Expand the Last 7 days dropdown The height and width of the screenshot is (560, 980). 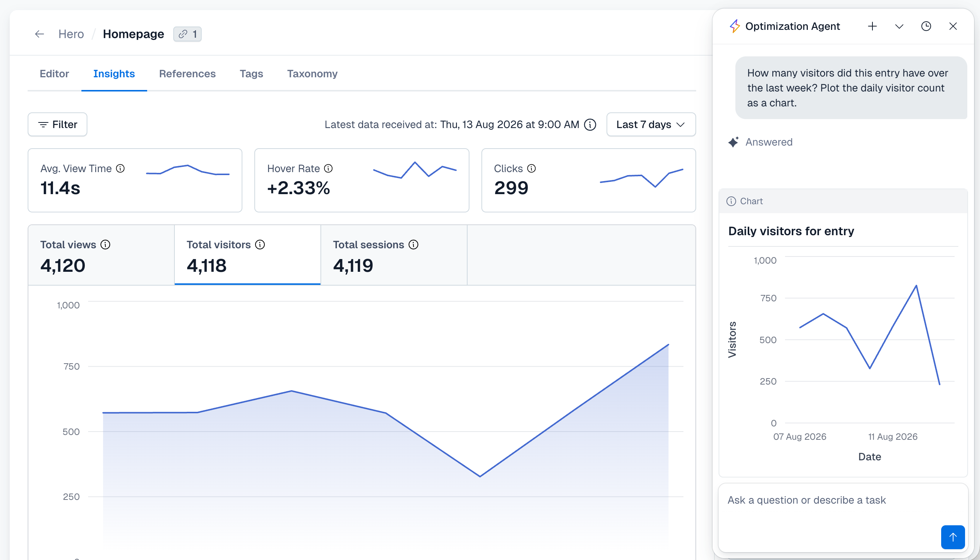point(651,124)
